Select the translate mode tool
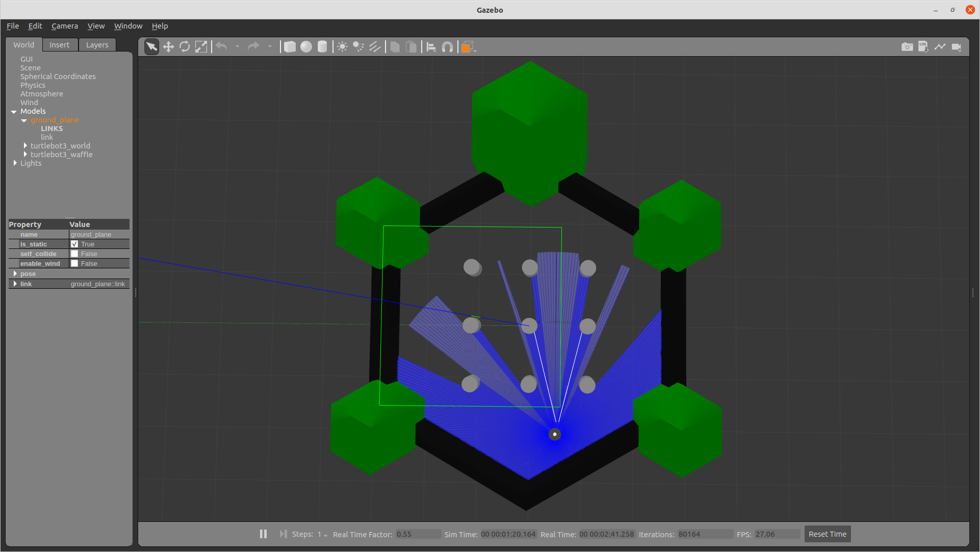This screenshot has width=980, height=552. pos(168,47)
